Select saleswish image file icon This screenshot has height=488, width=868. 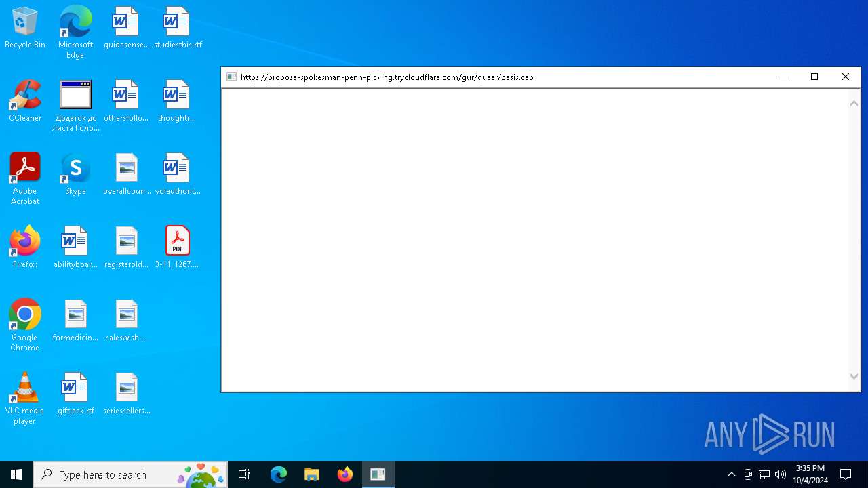[x=127, y=321]
